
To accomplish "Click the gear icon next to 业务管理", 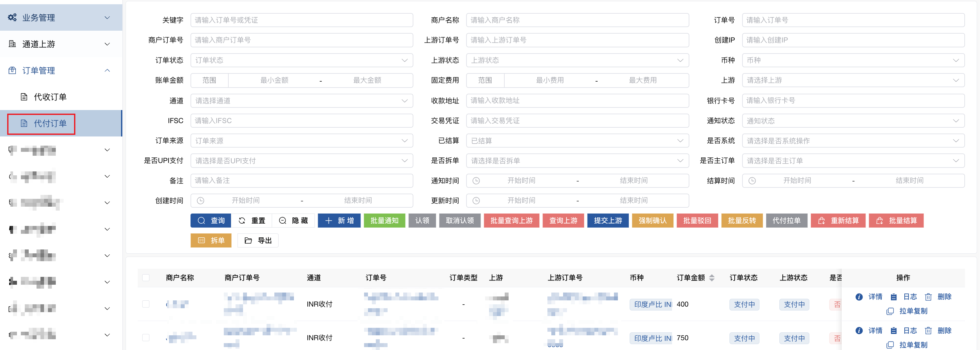I will pos(12,18).
